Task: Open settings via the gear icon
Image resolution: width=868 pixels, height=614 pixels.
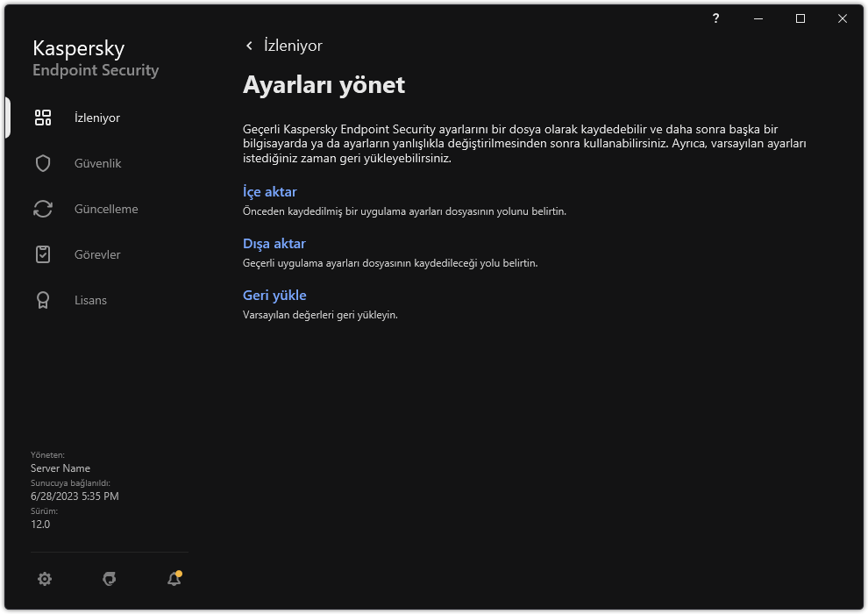Action: 45,578
